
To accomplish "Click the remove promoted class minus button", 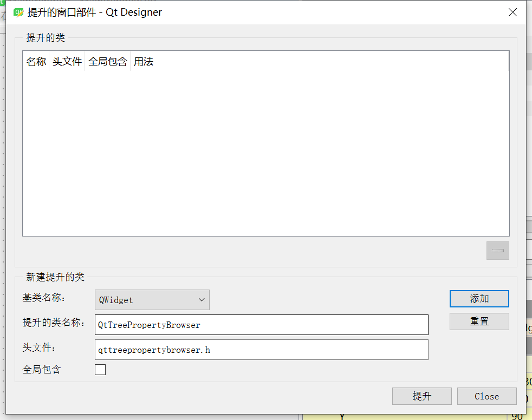I will [x=497, y=250].
